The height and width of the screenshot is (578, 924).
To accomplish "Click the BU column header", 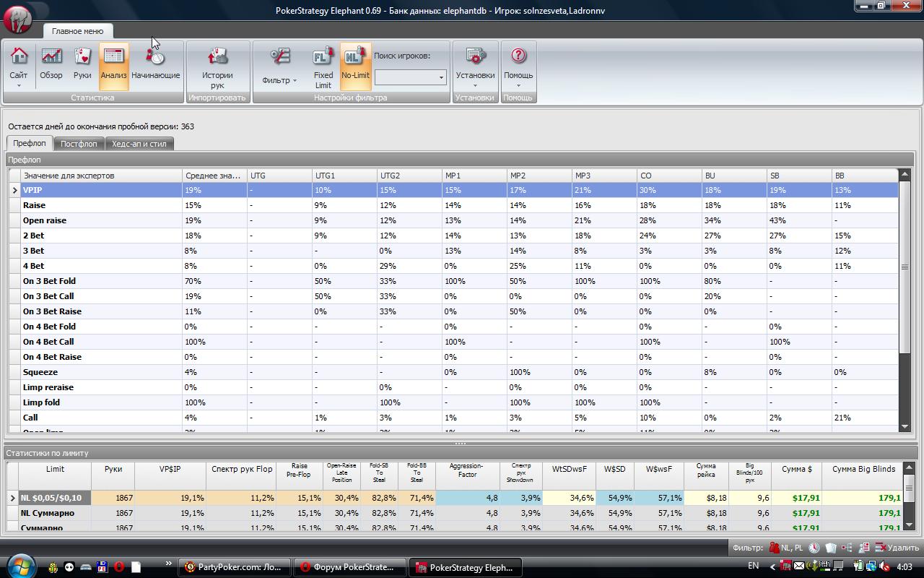I will pos(734,176).
